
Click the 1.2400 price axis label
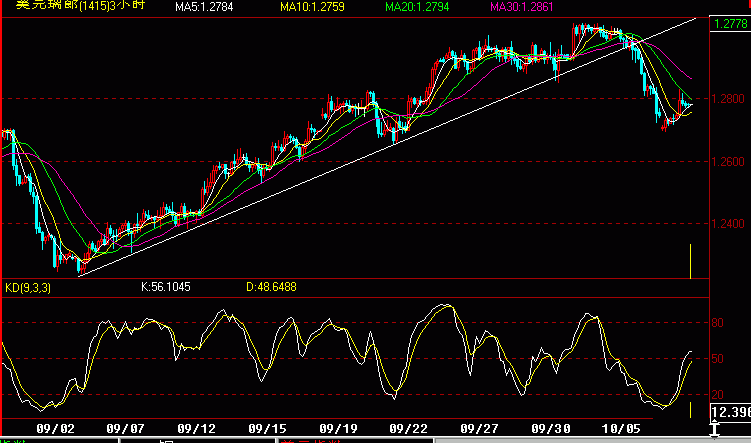pos(728,224)
